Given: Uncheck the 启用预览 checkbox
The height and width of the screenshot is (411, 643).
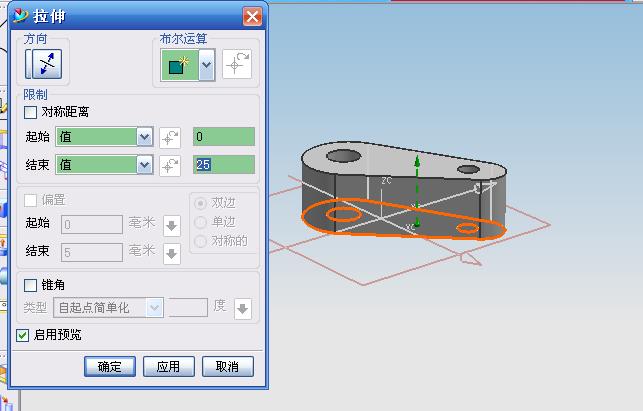Looking at the screenshot, I should tap(23, 335).
